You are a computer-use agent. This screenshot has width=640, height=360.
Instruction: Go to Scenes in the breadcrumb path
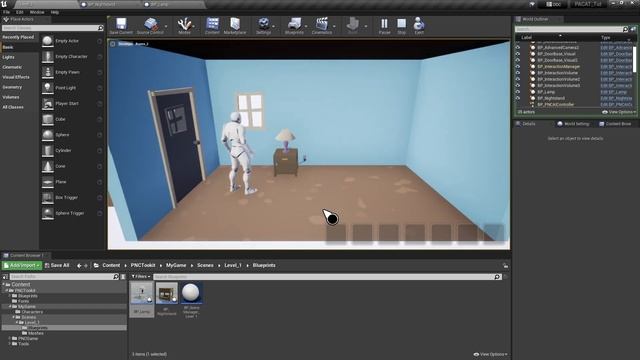click(205, 265)
